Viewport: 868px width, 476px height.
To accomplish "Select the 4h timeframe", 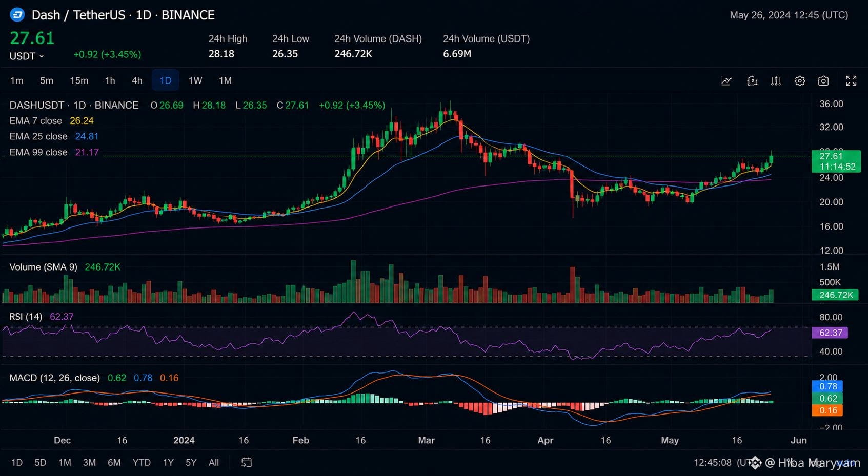I will point(137,80).
